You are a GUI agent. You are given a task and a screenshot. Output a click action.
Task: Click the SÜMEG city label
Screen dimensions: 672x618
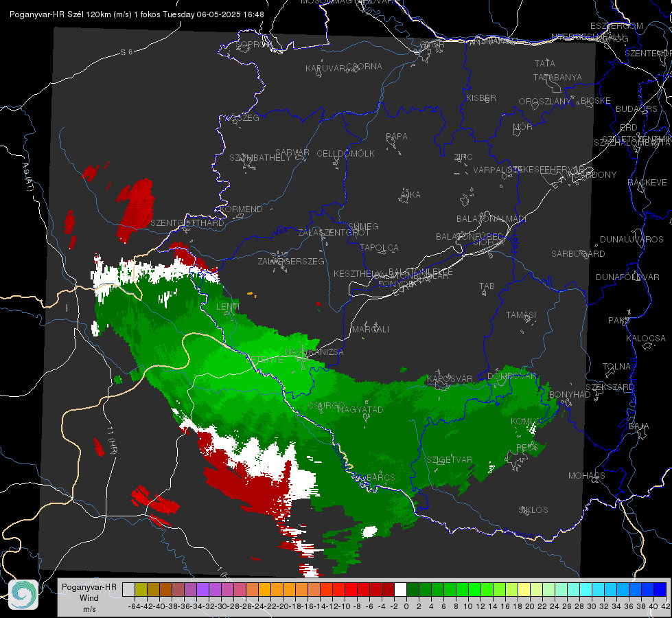pos(363,227)
